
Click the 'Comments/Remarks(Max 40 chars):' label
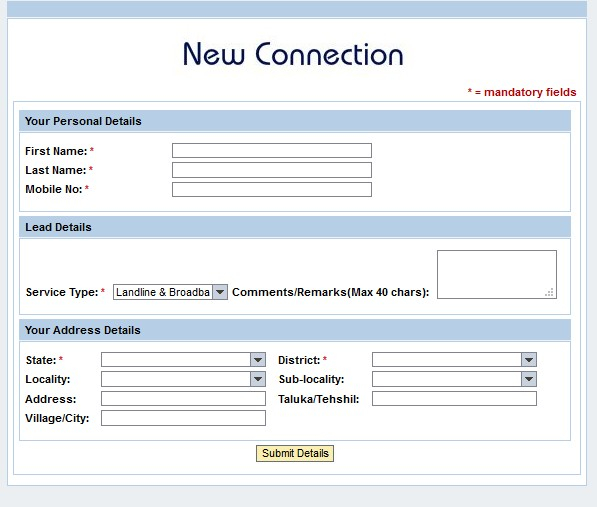coord(330,292)
